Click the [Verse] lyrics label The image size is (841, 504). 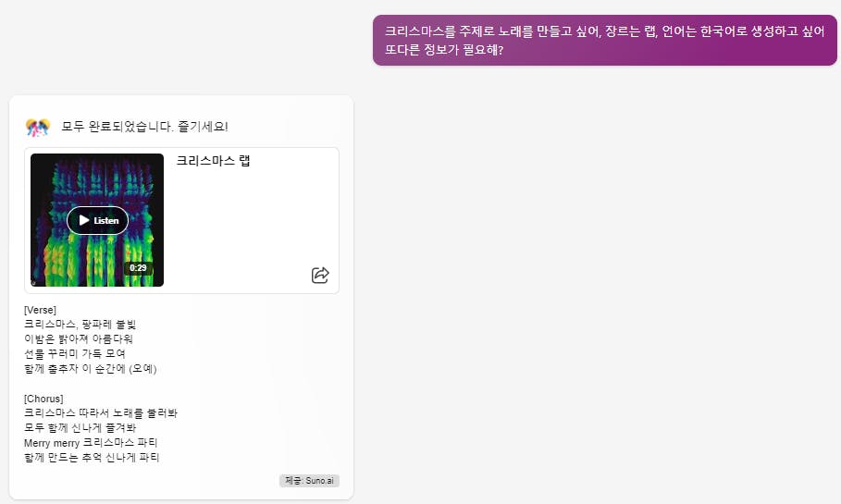40,310
